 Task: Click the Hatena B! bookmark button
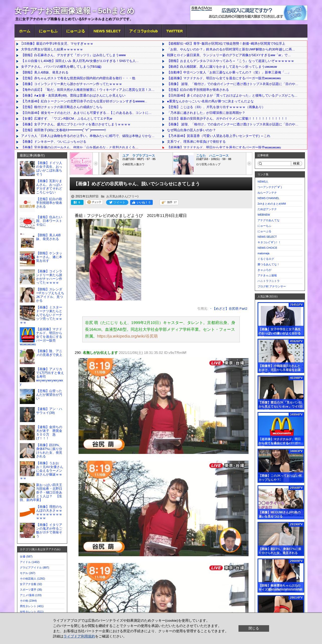77,202
